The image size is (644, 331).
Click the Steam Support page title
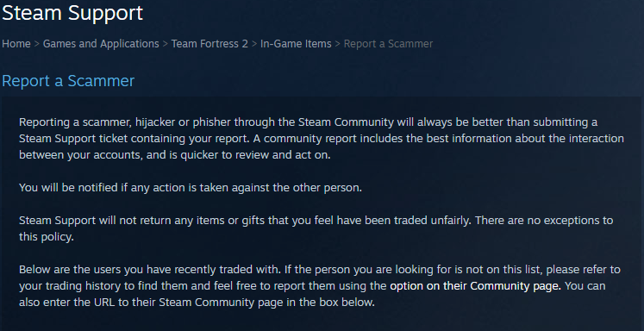(x=72, y=13)
